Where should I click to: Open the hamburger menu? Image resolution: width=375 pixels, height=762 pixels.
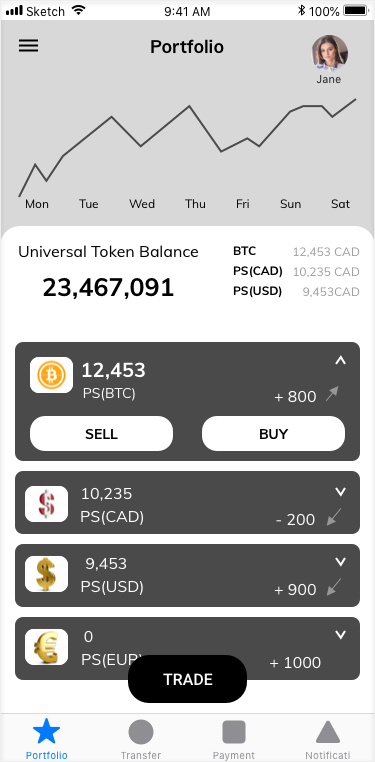tap(29, 46)
